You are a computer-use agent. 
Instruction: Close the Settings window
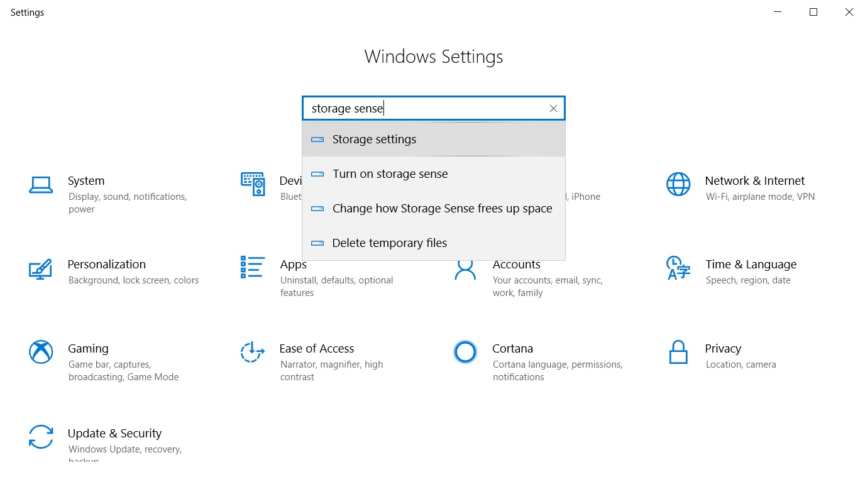pos(849,12)
